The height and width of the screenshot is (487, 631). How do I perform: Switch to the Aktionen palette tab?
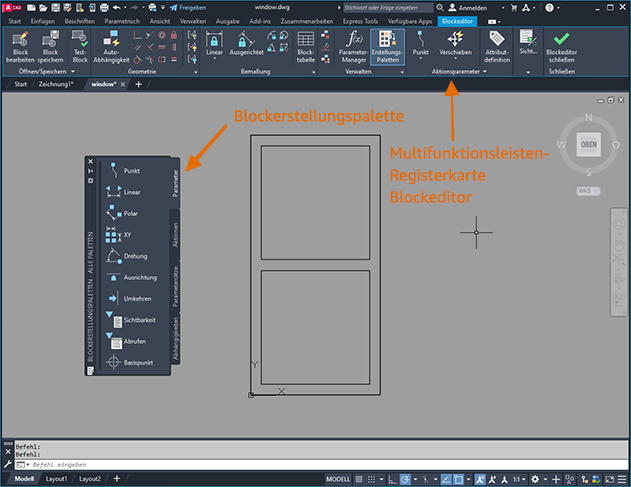[176, 235]
